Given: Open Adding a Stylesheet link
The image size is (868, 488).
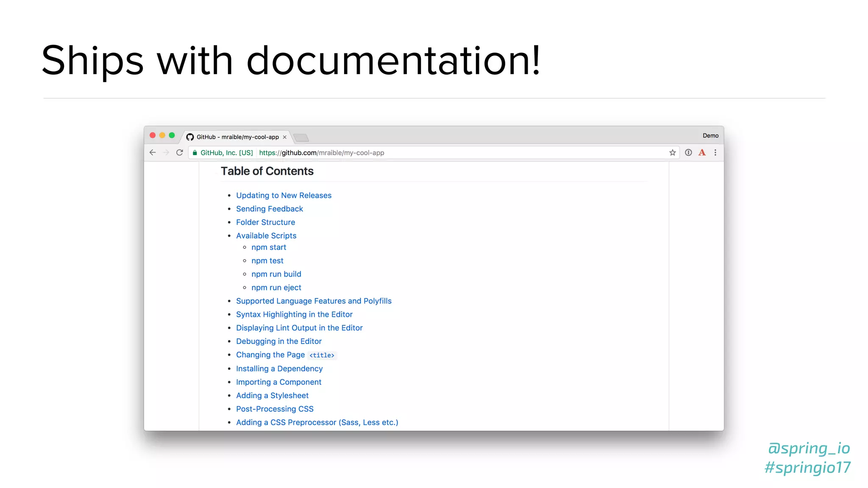Looking at the screenshot, I should [x=272, y=396].
